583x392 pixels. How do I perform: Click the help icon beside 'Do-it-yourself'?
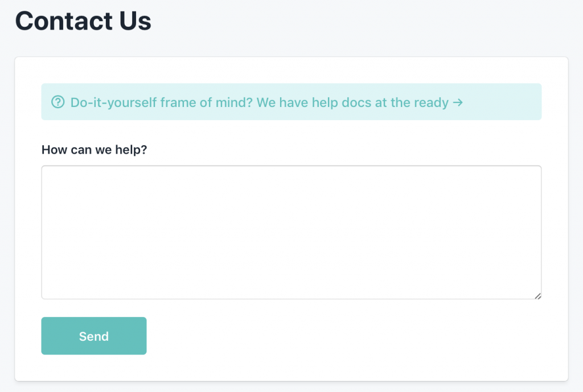[x=58, y=102]
